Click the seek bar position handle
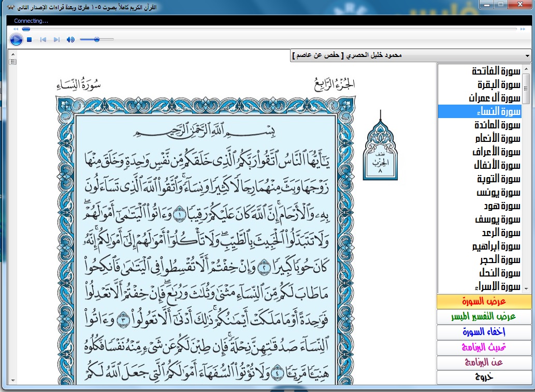Viewport: 535px width, 392px height. point(26,29)
